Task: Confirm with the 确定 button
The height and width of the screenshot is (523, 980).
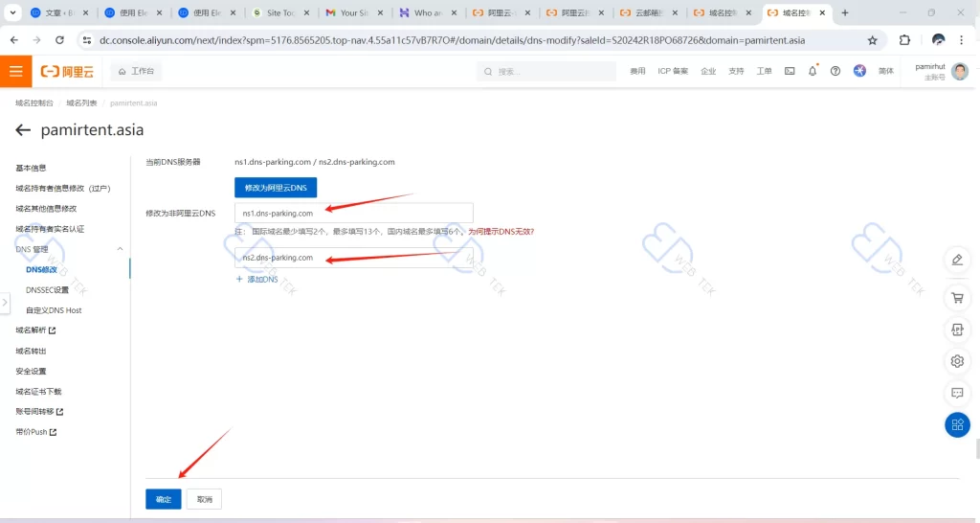Action: tap(164, 499)
